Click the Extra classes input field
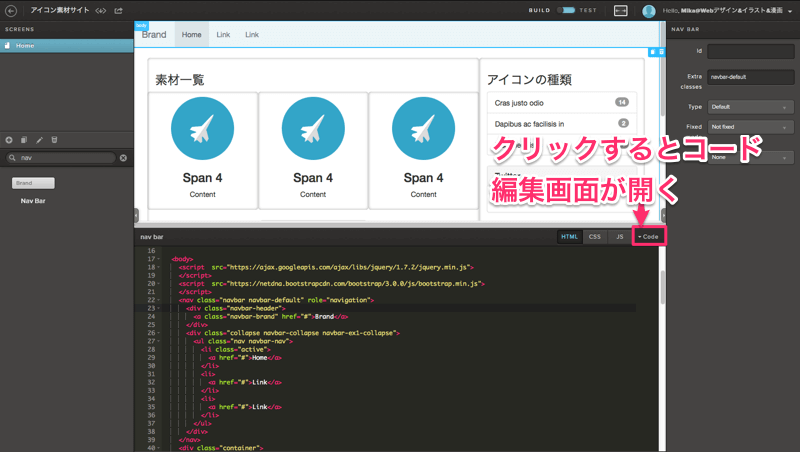800x452 pixels. (751, 77)
